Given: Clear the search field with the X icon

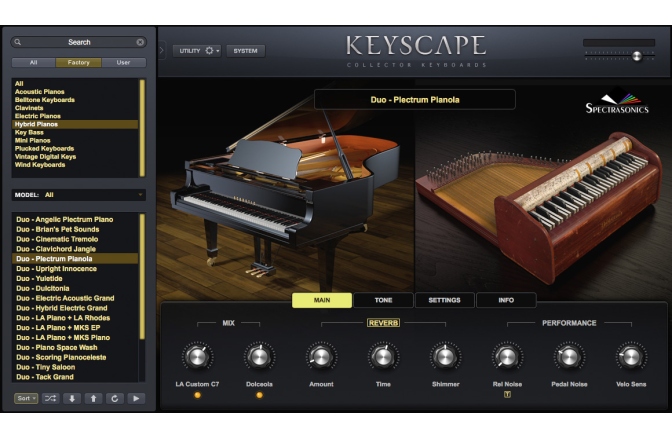Looking at the screenshot, I should pos(140,42).
